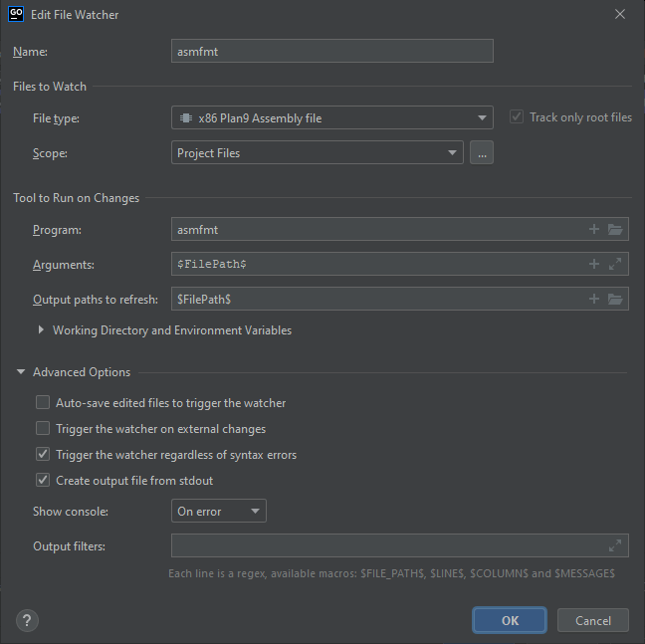Browse for program using the folder icon
This screenshot has width=645, height=644.
tap(615, 229)
